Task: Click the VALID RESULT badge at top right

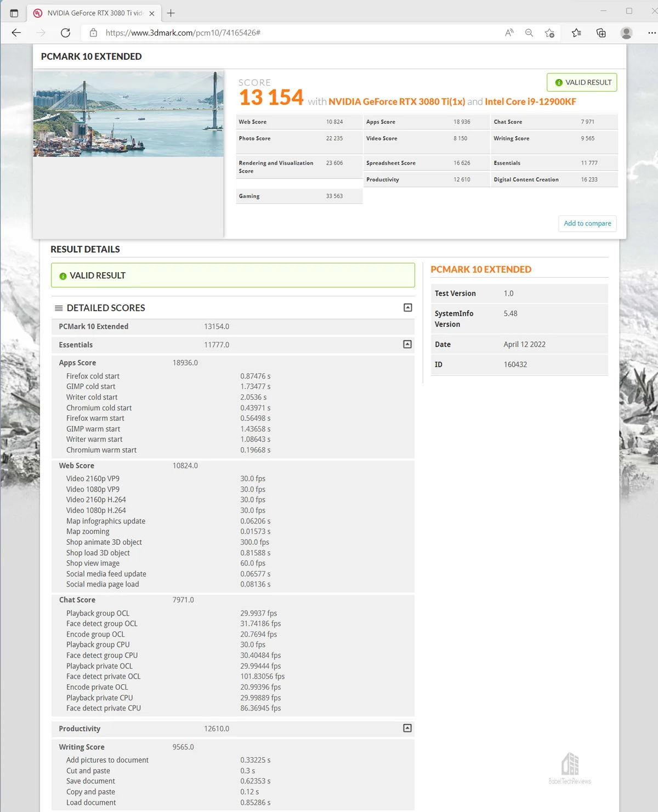Action: tap(582, 82)
